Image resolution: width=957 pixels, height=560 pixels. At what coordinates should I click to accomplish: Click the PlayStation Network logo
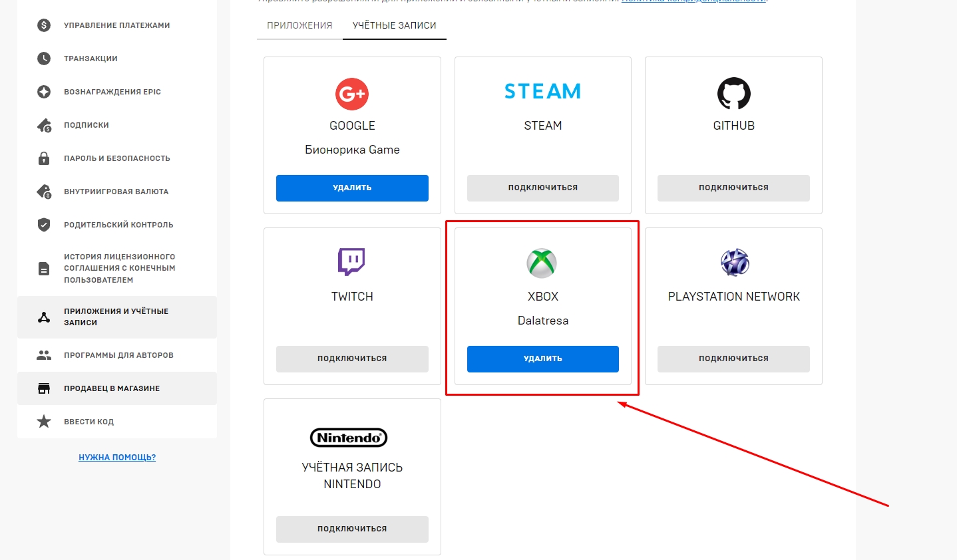point(735,263)
